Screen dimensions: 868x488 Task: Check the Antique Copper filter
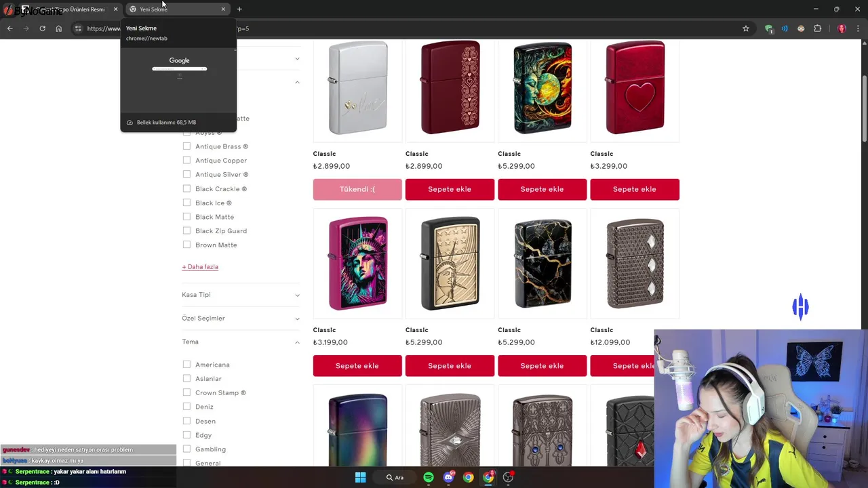pos(186,160)
